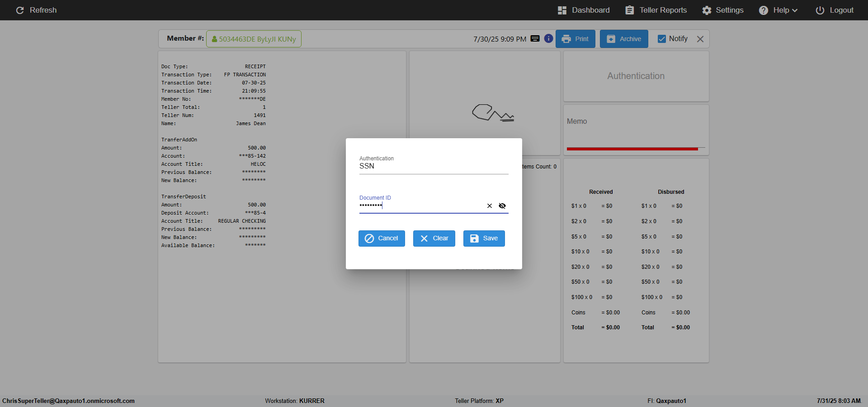This screenshot has height=407, width=868.
Task: Click the name 'James Dean' on receipt
Action: 251,123
